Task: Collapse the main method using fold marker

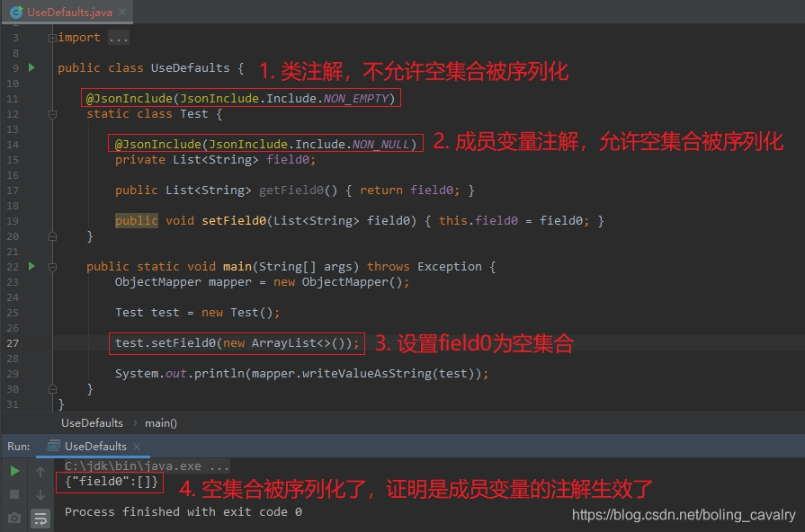Action: [51, 266]
